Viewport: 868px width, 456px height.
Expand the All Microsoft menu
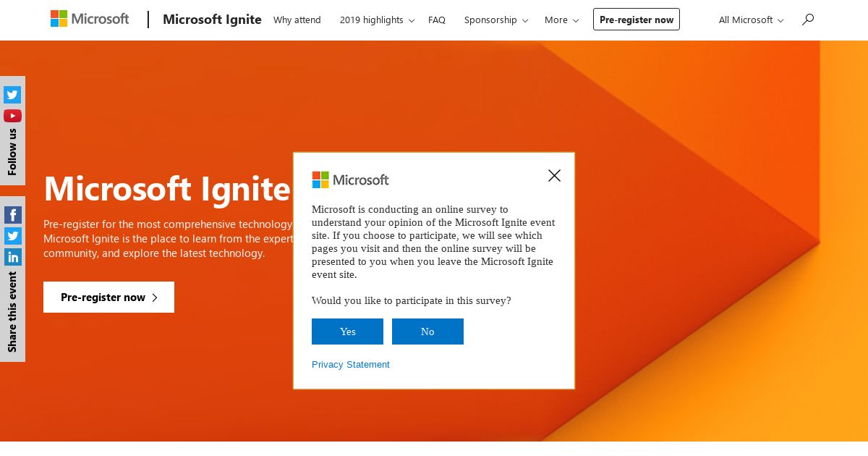pos(751,20)
